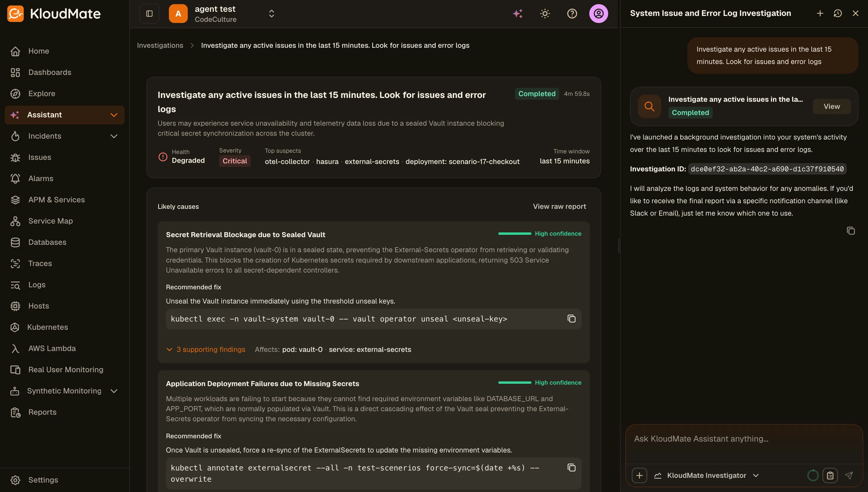Viewport: 868px width, 492px height.
Task: Copy the kubectl annotate externalsecret command
Action: (x=571, y=468)
